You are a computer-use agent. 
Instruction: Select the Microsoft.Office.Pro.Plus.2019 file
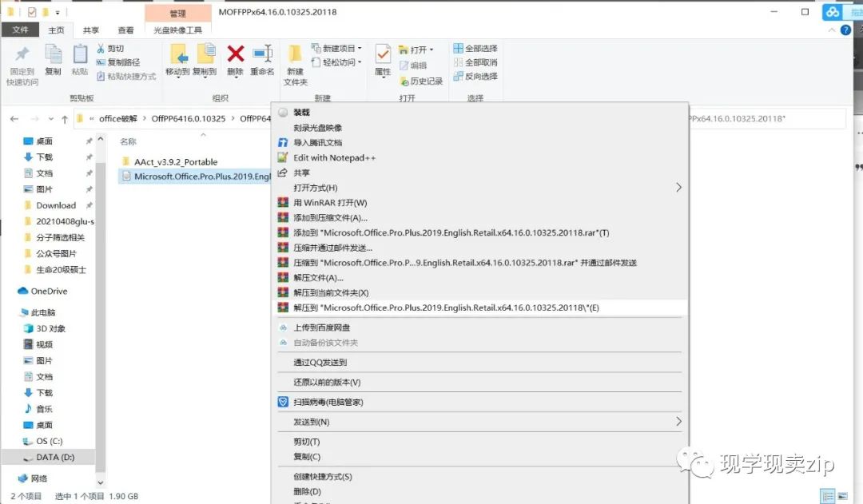point(196,176)
